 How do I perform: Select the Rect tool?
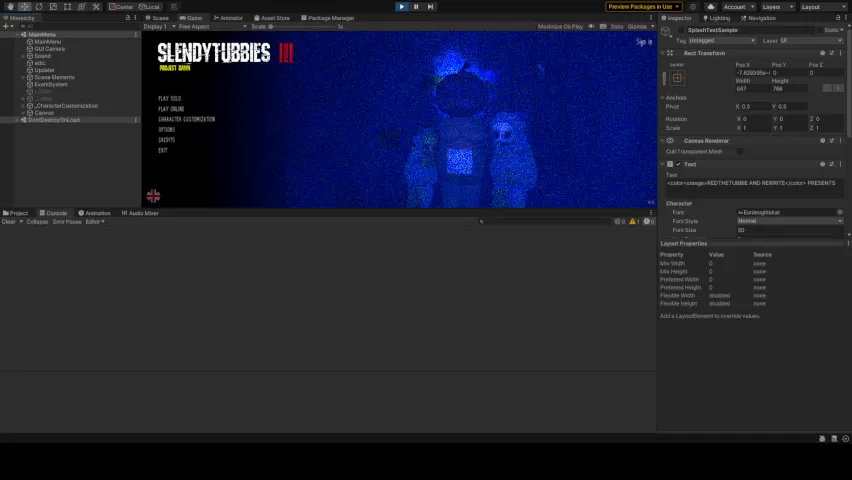coord(67,7)
